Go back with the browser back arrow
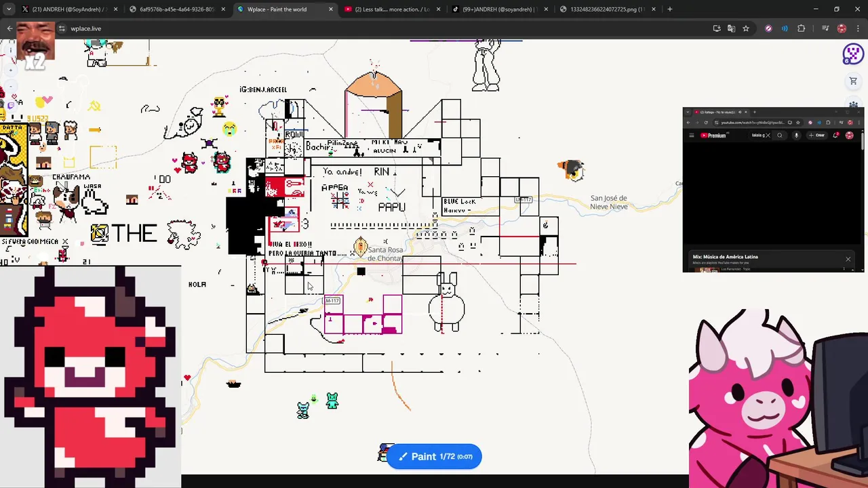 coord(9,28)
